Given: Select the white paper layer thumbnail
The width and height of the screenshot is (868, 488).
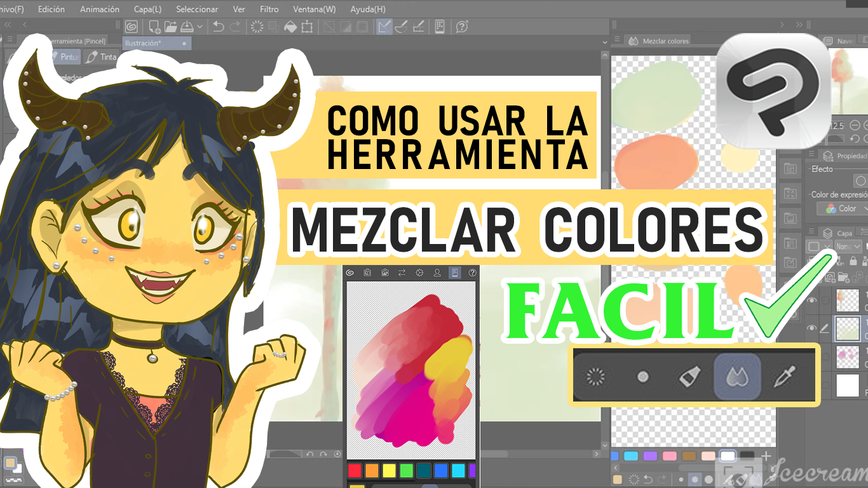Looking at the screenshot, I should tap(848, 385).
